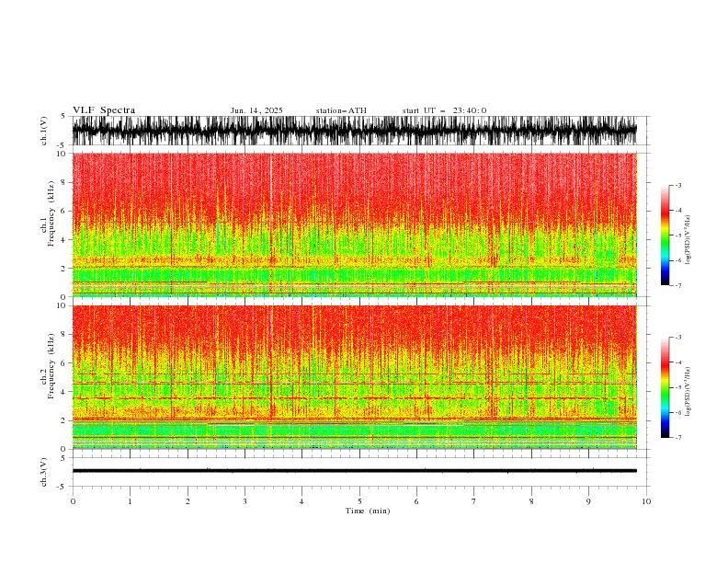Click the log(PSD) label beside ch.1 color bar

pos(688,240)
